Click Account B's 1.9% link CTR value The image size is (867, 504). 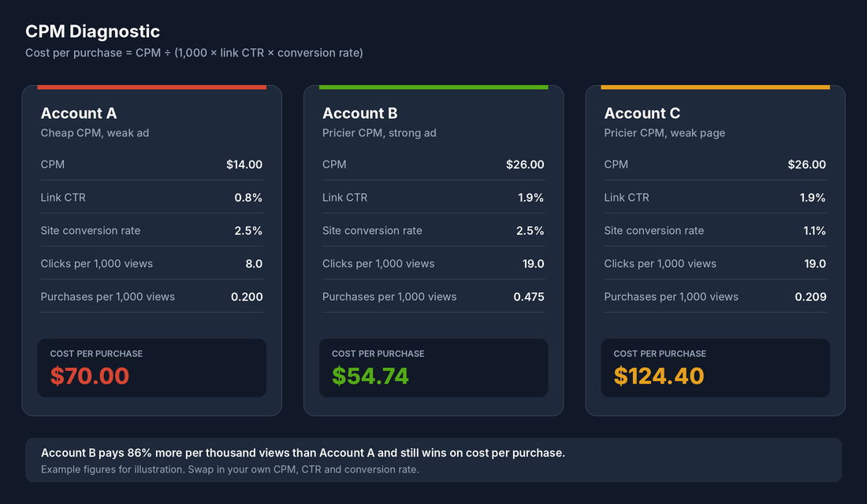click(x=530, y=198)
